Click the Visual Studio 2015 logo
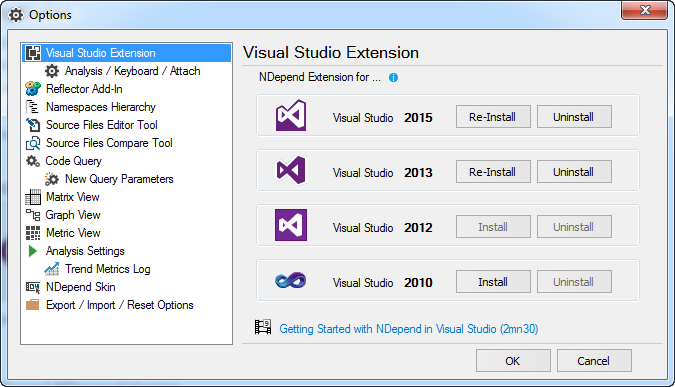Screen dimensions: 675x387 click(291, 115)
